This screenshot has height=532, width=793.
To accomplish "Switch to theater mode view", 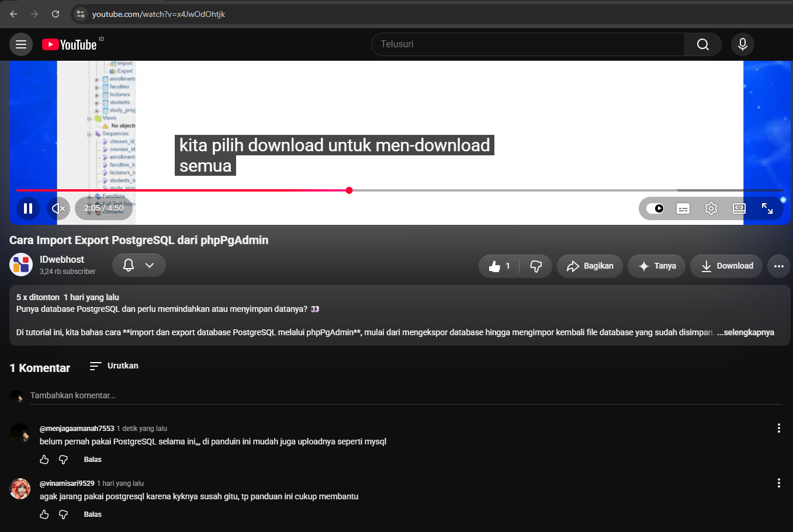I will (x=739, y=208).
